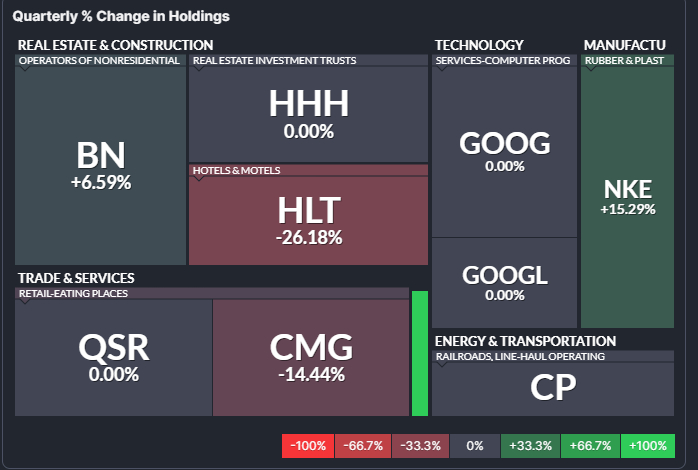Viewport: 698px width, 470px height.
Task: Click the Energy & Transportation sector header
Action: [525, 341]
